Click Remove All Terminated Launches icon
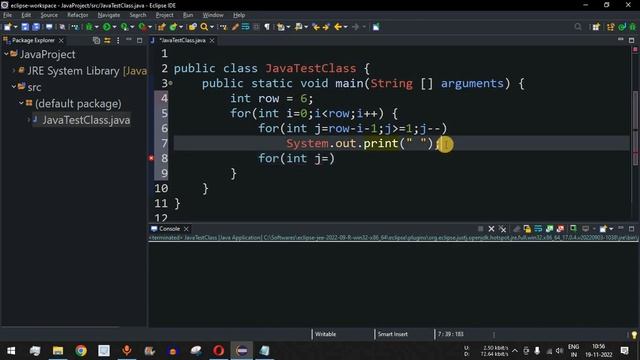The width and height of the screenshot is (640, 360). [x=502, y=229]
